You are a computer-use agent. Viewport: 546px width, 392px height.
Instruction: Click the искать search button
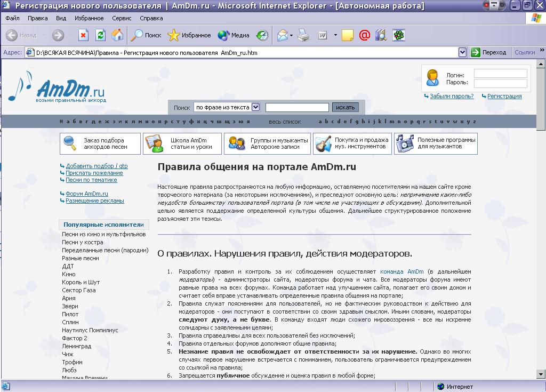point(345,107)
